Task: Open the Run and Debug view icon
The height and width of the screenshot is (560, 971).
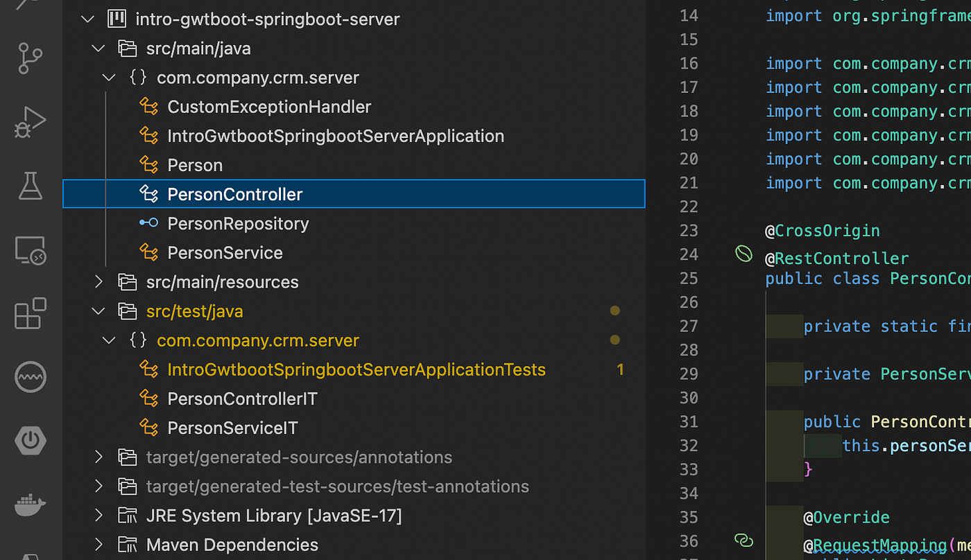Action: point(31,122)
